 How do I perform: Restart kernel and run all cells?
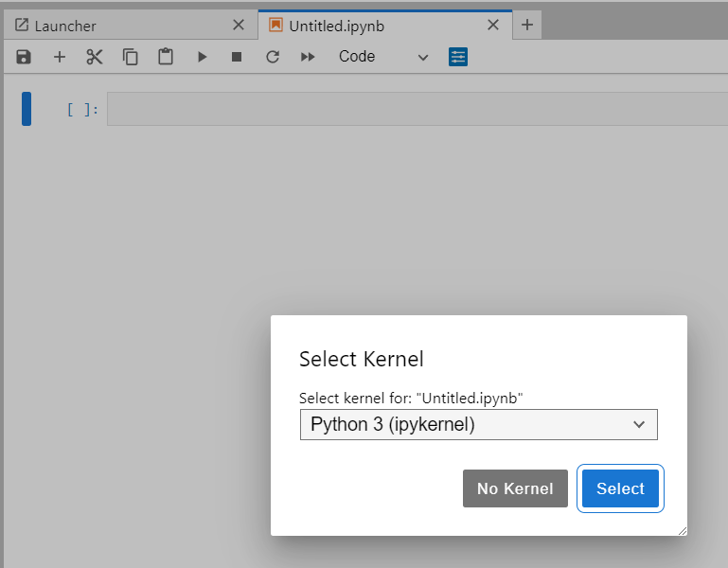point(308,57)
